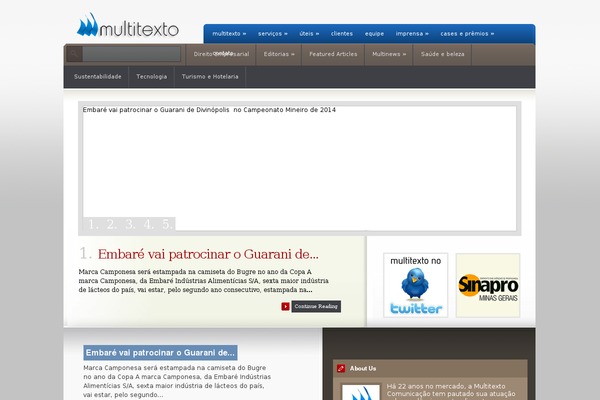The width and height of the screenshot is (600, 400).
Task: Select Featured Articles category
Action: pos(333,54)
